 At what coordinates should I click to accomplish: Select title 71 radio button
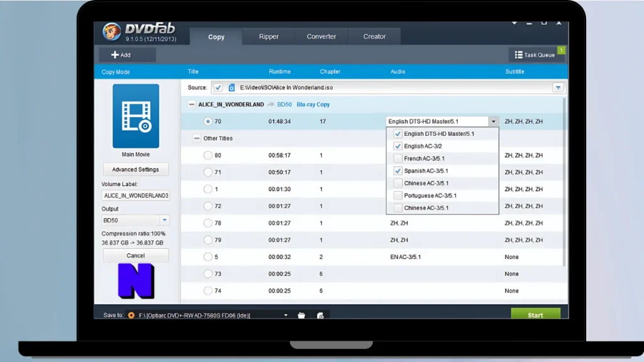coord(208,172)
